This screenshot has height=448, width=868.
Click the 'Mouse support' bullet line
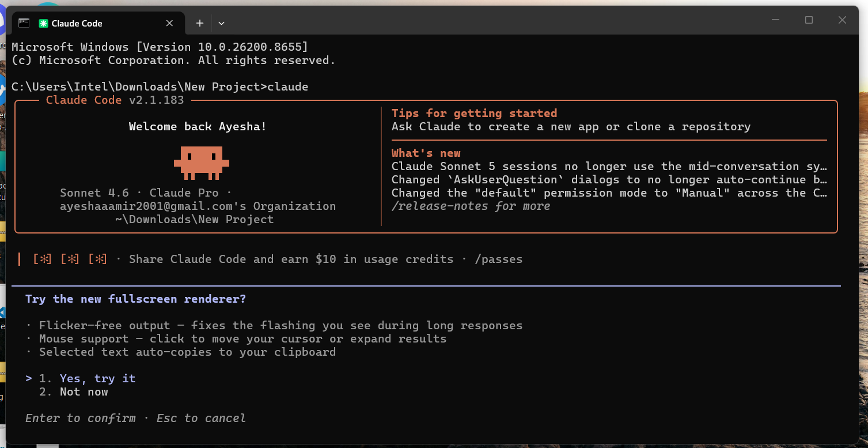[x=236, y=338]
